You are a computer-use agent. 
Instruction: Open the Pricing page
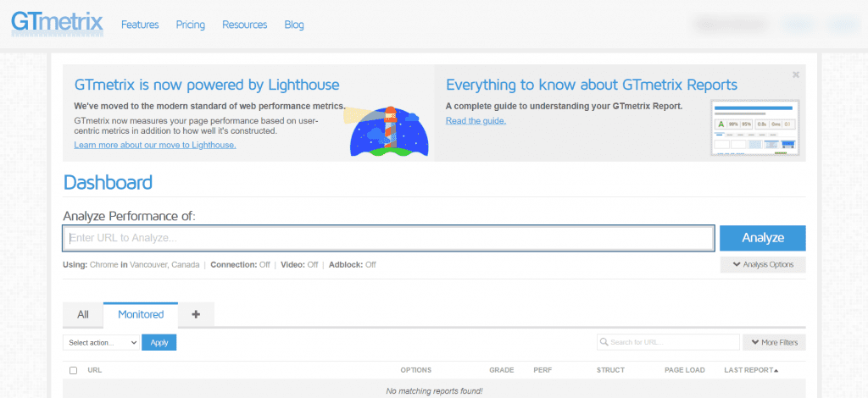[191, 25]
